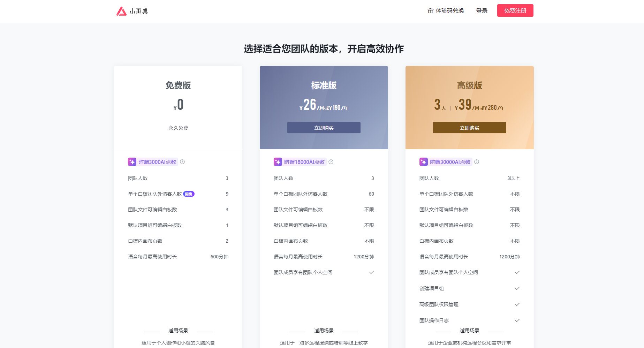Viewport: 644px width, 348px height.
Task: Click the 小画桌 logo icon
Action: coord(121,11)
